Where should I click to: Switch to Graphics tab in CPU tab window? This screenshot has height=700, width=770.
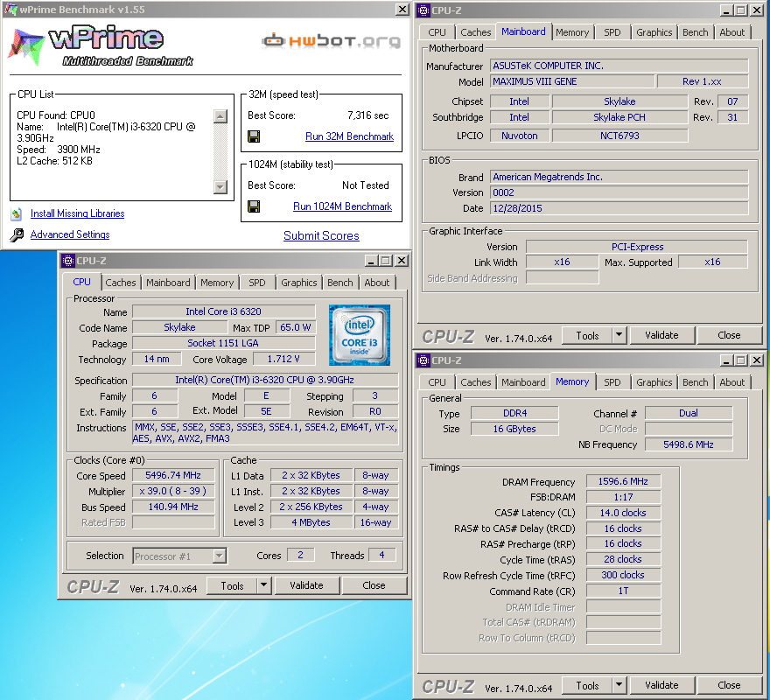(x=298, y=283)
